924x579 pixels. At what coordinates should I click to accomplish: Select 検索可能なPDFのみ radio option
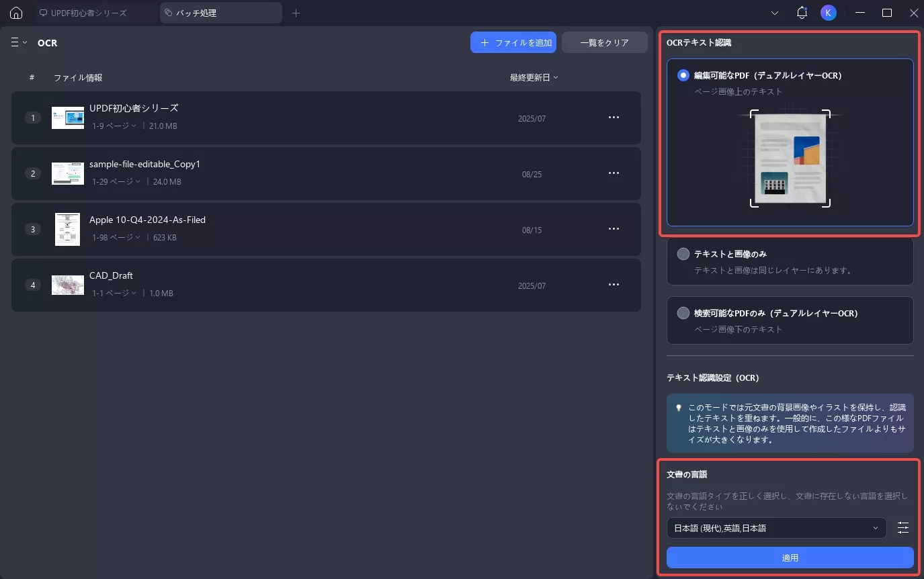pyautogui.click(x=683, y=313)
